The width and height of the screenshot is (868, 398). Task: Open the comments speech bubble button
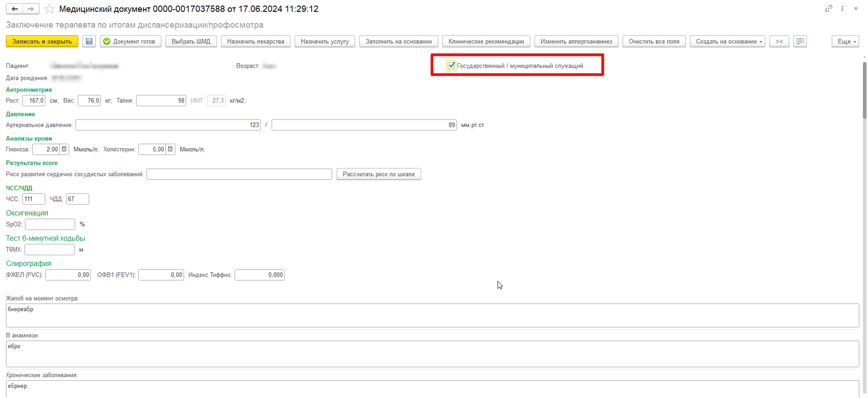[799, 41]
